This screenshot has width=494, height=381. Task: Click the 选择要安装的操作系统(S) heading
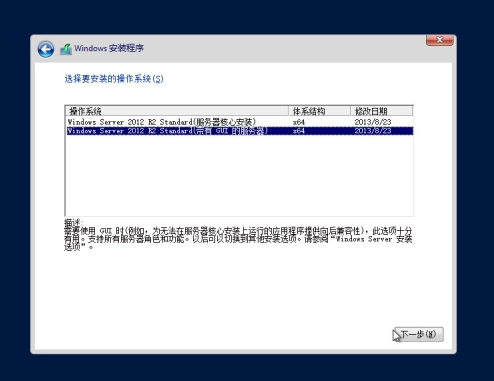(114, 79)
